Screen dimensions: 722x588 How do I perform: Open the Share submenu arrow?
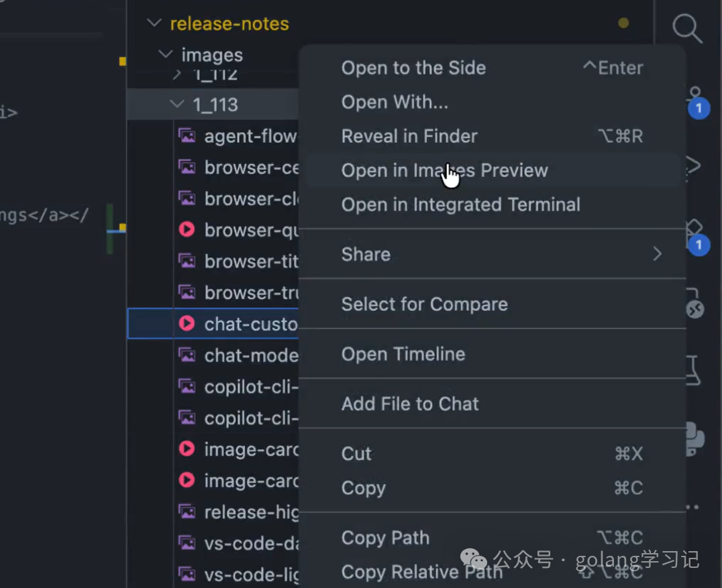[x=656, y=254]
